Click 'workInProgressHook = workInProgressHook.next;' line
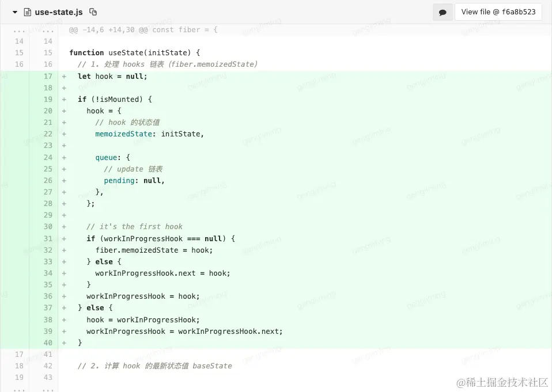The height and width of the screenshot is (392, 552). point(184,332)
